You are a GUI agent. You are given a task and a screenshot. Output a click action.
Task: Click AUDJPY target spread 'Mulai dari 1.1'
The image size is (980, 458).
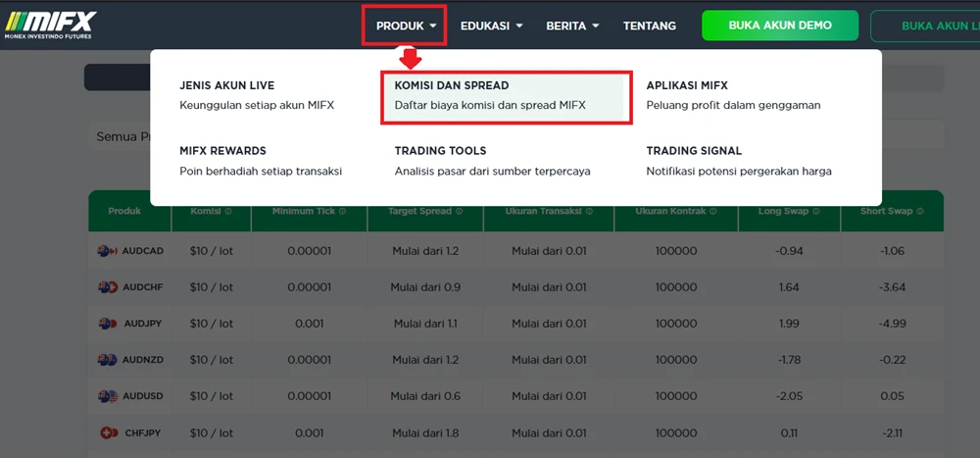(x=425, y=324)
